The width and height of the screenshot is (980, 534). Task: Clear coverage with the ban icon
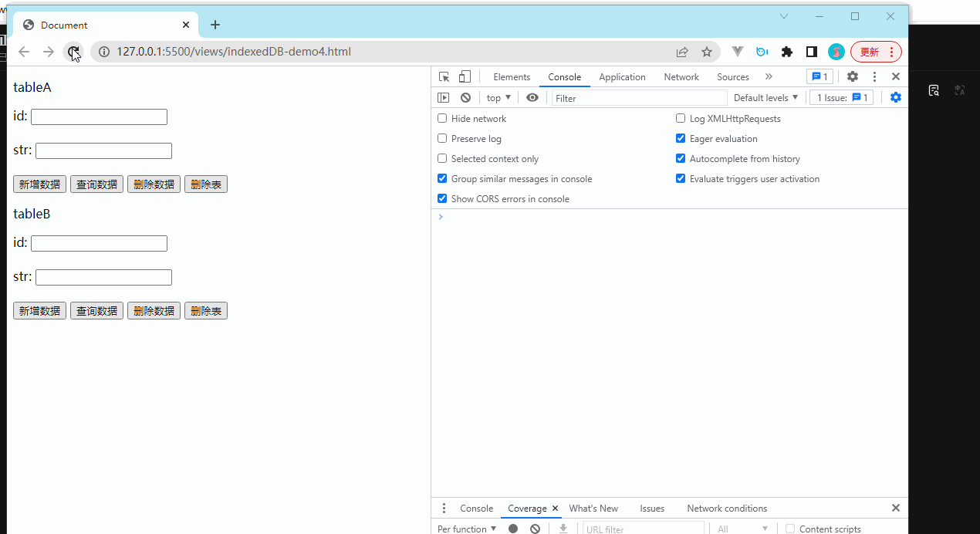coord(535,529)
